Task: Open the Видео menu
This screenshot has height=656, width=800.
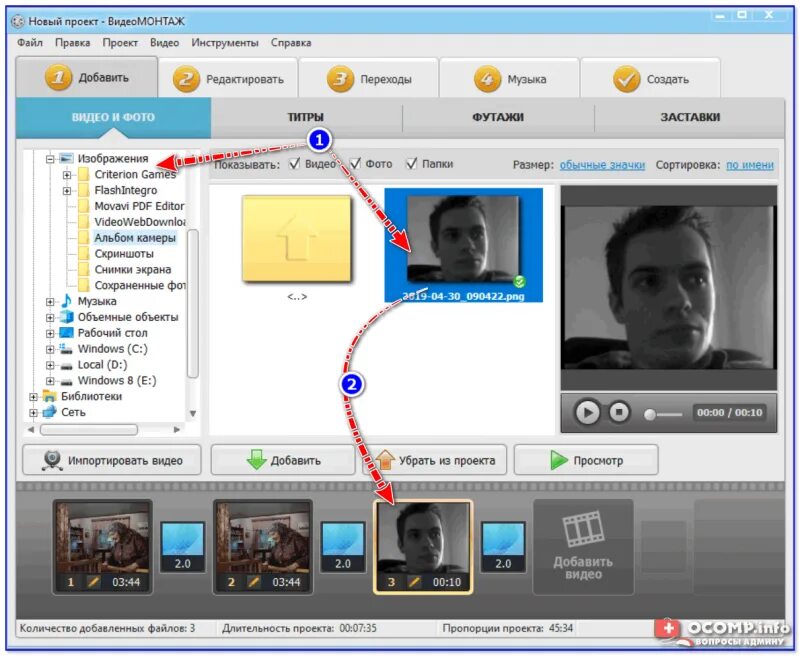Action: pyautogui.click(x=164, y=43)
